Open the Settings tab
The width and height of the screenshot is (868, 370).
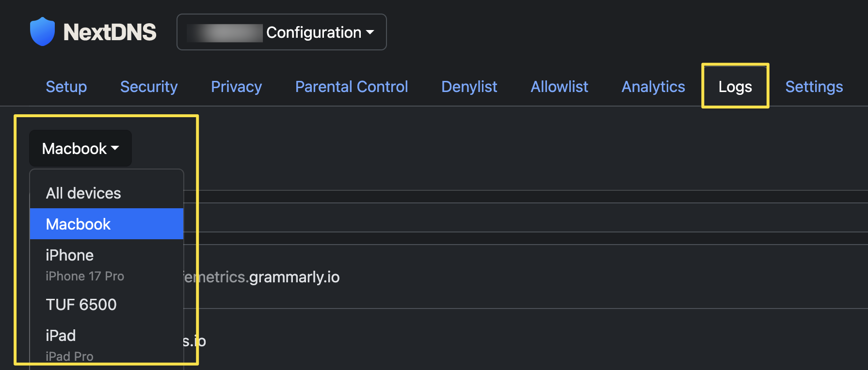(814, 87)
